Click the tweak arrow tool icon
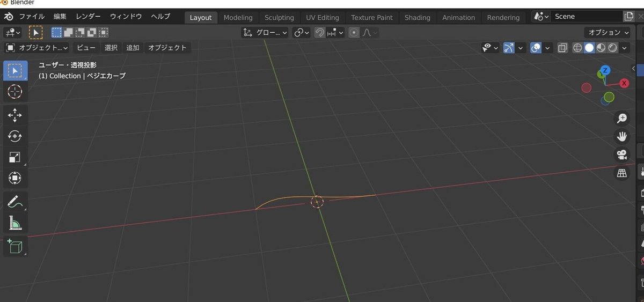This screenshot has height=302, width=644. coord(35,33)
